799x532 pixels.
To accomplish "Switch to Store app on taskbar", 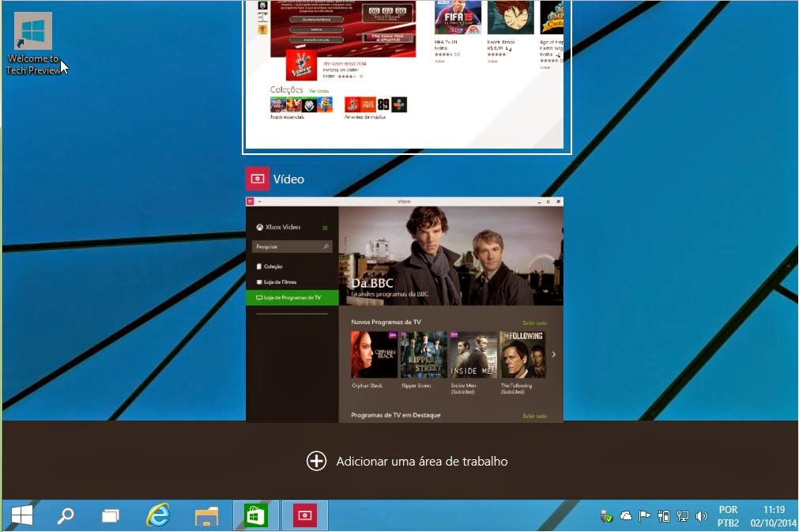I will click(x=256, y=515).
